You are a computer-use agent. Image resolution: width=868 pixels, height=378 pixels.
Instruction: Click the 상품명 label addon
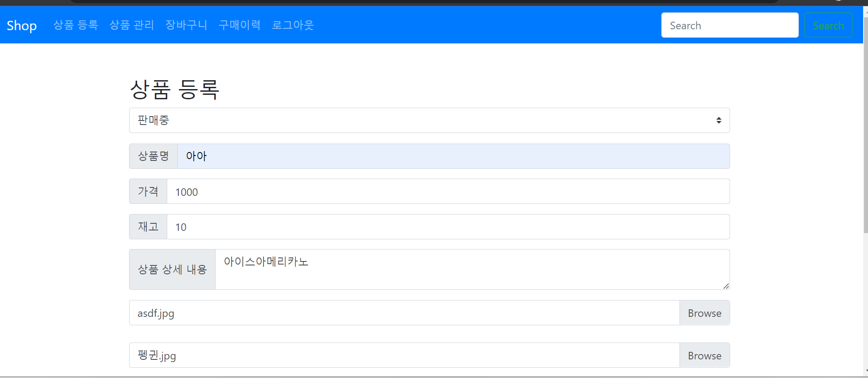click(x=153, y=156)
